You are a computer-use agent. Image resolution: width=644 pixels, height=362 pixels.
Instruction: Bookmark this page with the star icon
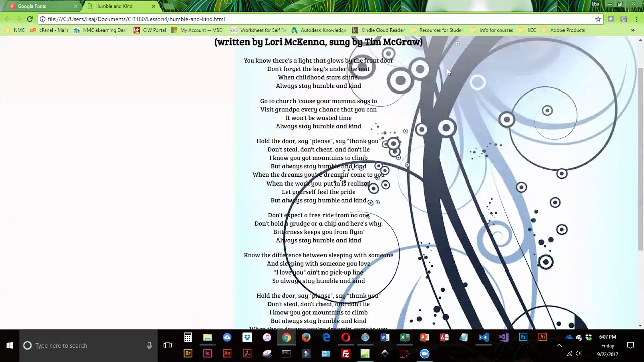pos(598,19)
